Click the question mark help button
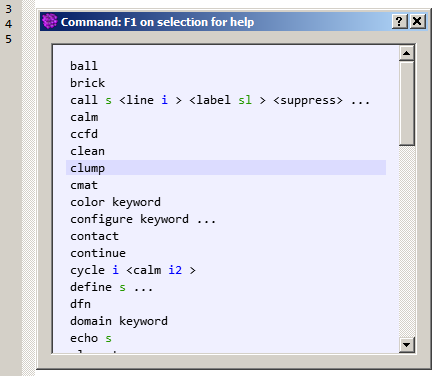Image resolution: width=438 pixels, height=376 pixels. coord(399,21)
